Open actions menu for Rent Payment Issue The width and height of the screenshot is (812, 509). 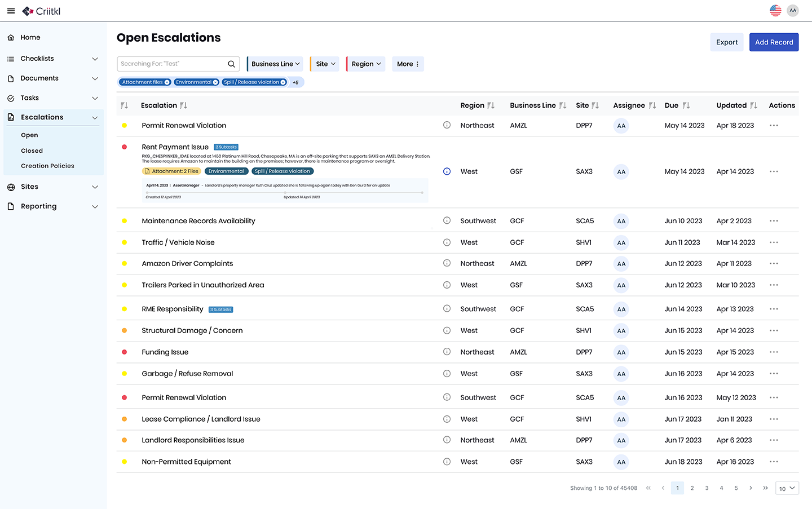coord(774,171)
